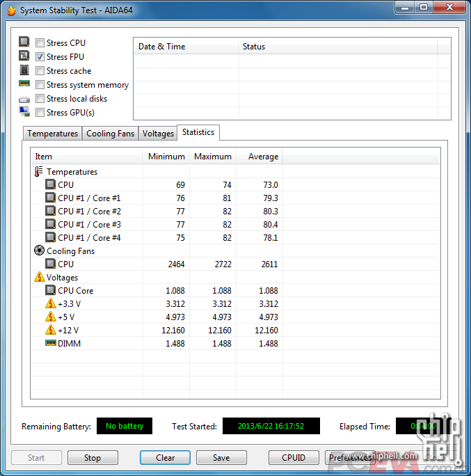Viewport: 471px width, 476px height.
Task: Click the cache chip icon beside Stress cache
Action: pyautogui.click(x=24, y=70)
